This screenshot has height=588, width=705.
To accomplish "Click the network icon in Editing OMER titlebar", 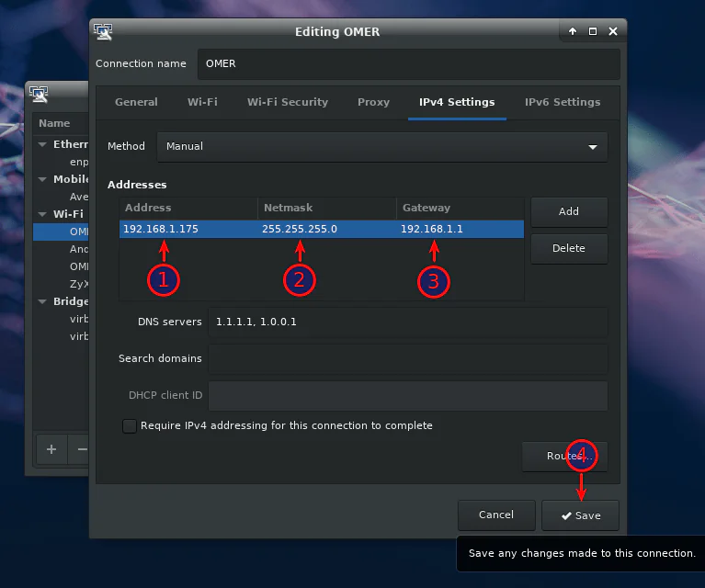I will coord(104,31).
